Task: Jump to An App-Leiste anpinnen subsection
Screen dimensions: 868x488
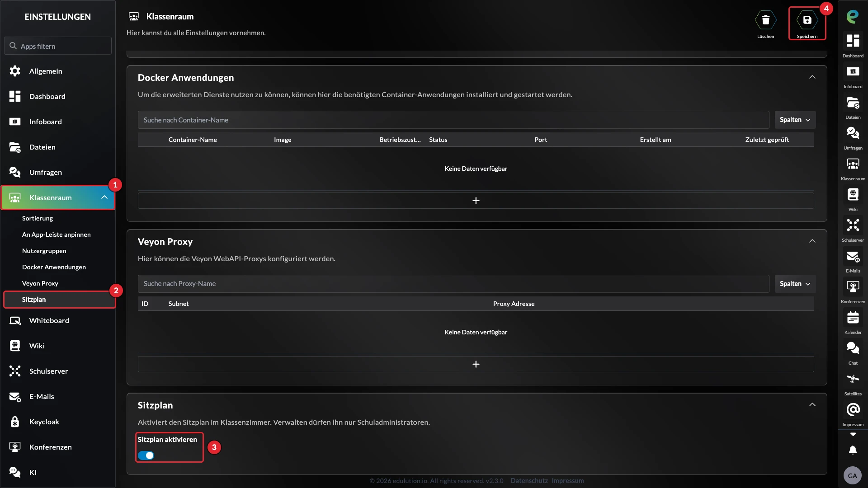Action: coord(57,235)
